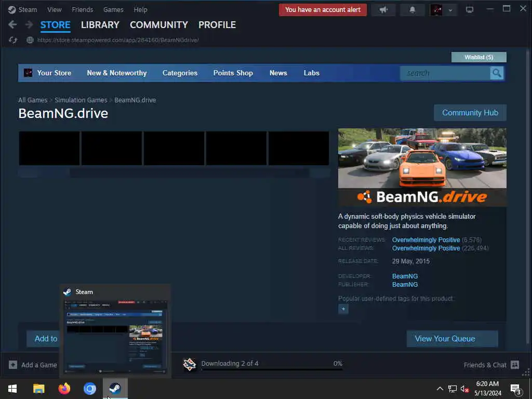
Task: Click the globe icon beside the URL
Action: 30,40
